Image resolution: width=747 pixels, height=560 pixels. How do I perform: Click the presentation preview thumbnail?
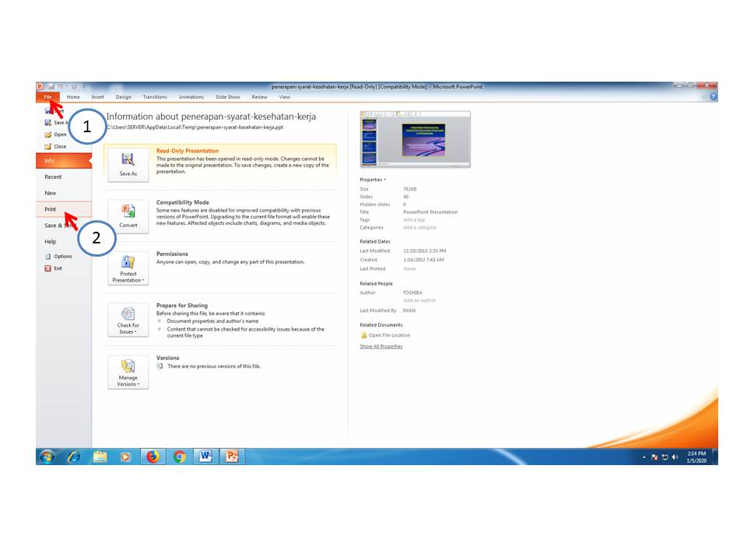pos(415,139)
